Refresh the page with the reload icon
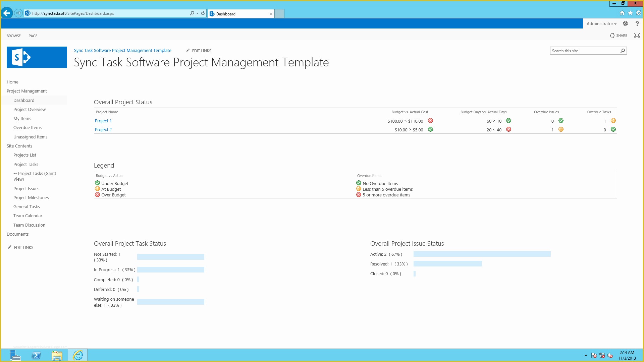 pyautogui.click(x=203, y=13)
